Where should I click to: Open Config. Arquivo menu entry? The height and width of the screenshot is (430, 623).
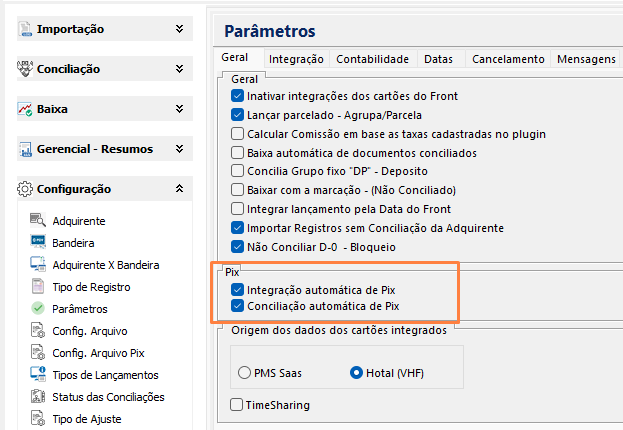pos(90,330)
